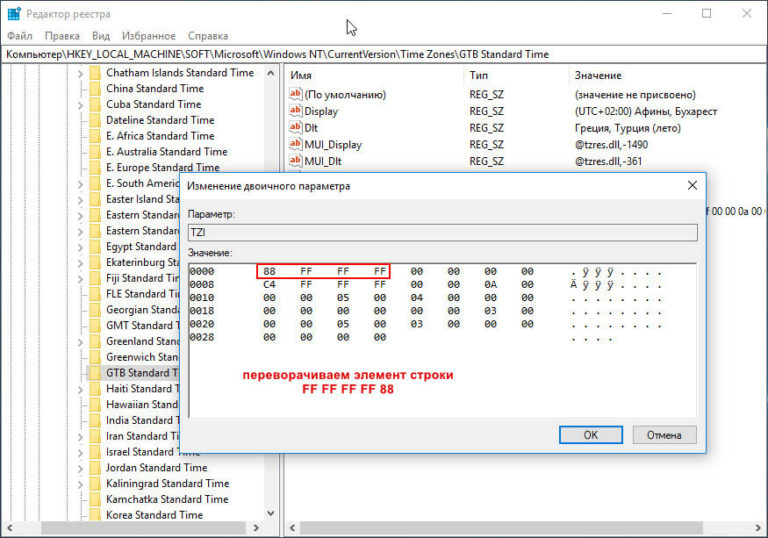
Task: Click the Cuba Standard Time folder icon
Action: click(95, 104)
